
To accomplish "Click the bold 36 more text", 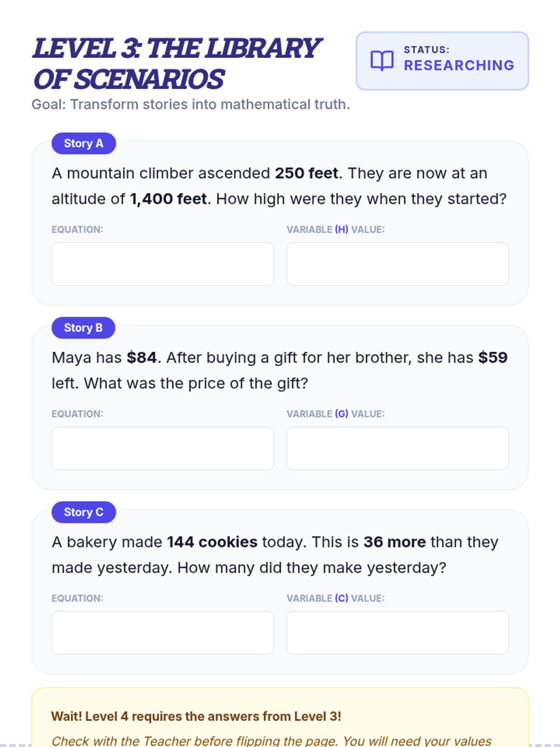I will coord(395,542).
